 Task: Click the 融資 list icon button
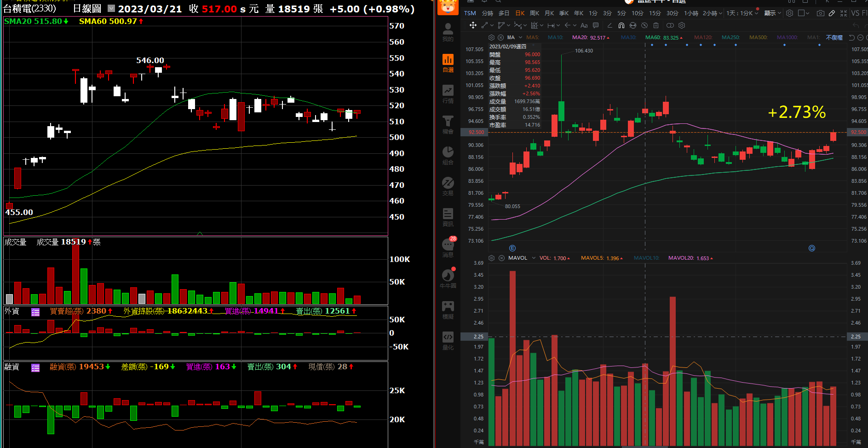(x=35, y=367)
